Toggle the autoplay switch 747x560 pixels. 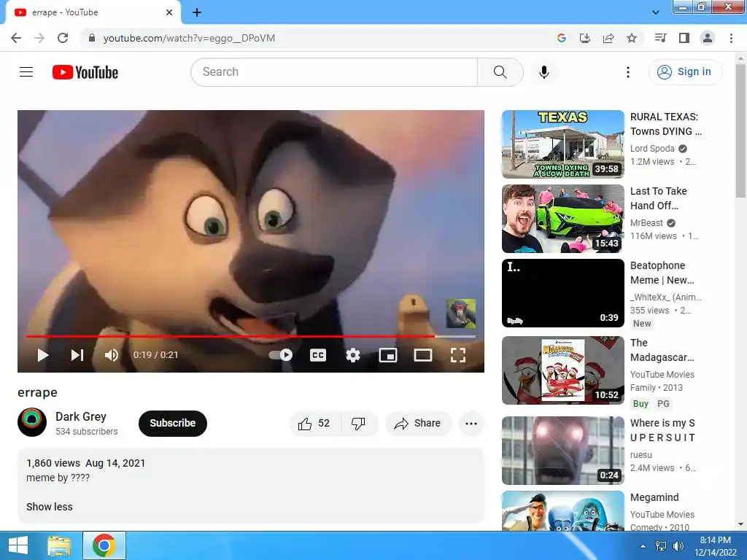[x=281, y=355]
